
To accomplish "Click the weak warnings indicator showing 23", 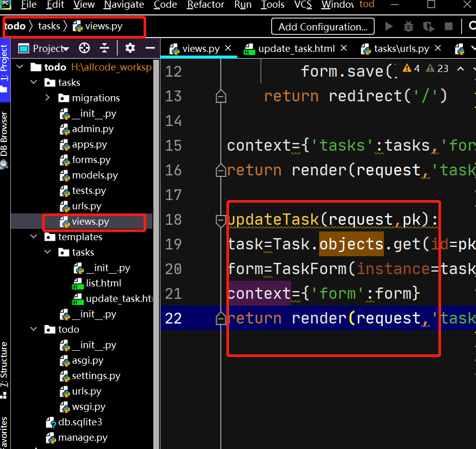I will [437, 68].
